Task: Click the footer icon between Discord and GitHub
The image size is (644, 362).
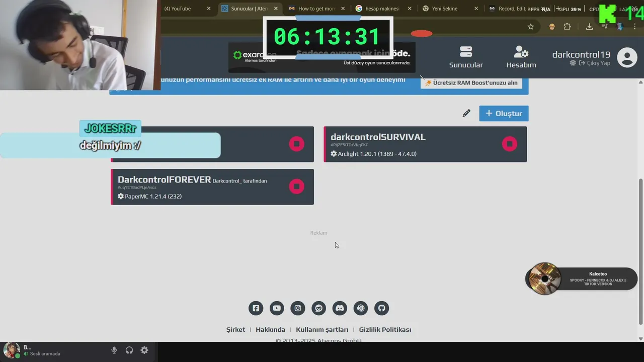Action: pyautogui.click(x=361, y=308)
